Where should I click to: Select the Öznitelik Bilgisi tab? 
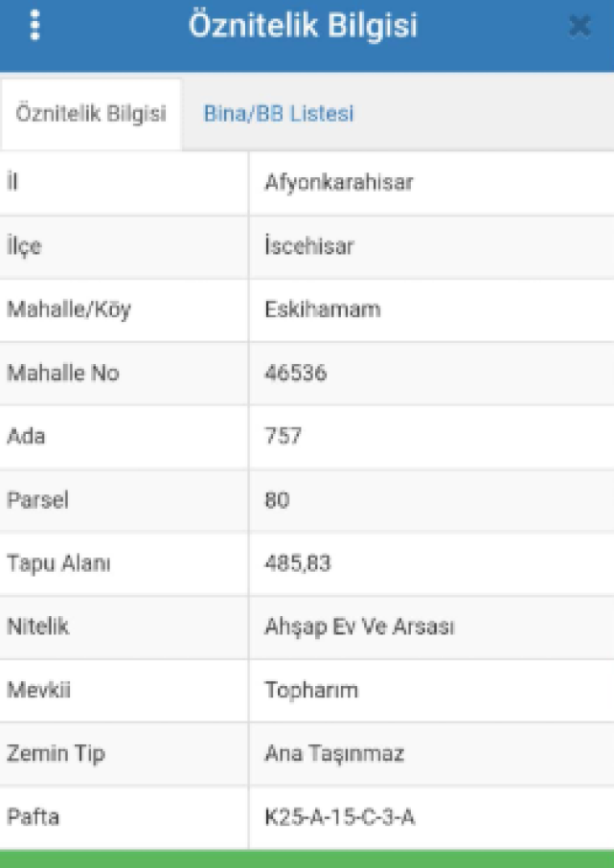pos(91,114)
